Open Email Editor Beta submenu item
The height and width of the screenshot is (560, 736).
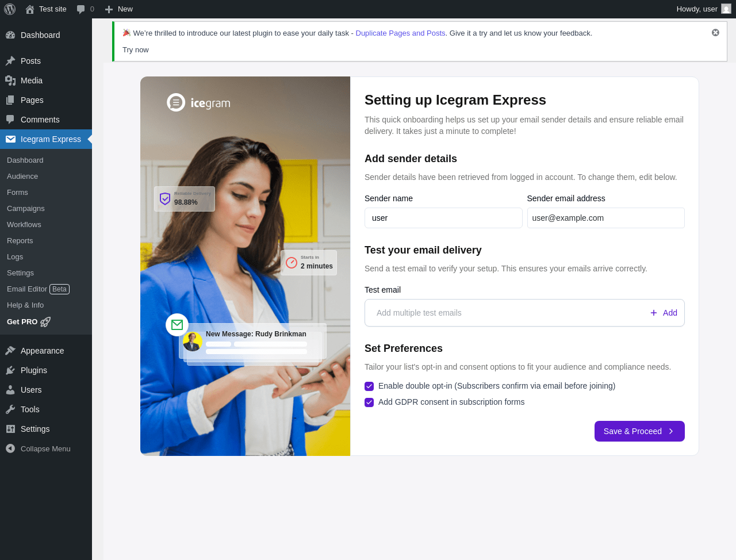point(38,289)
